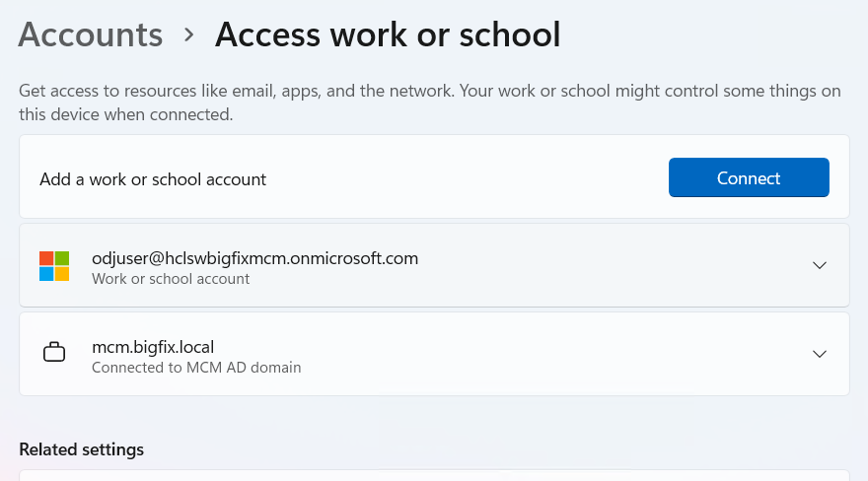Viewport: 868px width, 481px height.
Task: Click the "Access work or school" page title
Action: tap(388, 35)
